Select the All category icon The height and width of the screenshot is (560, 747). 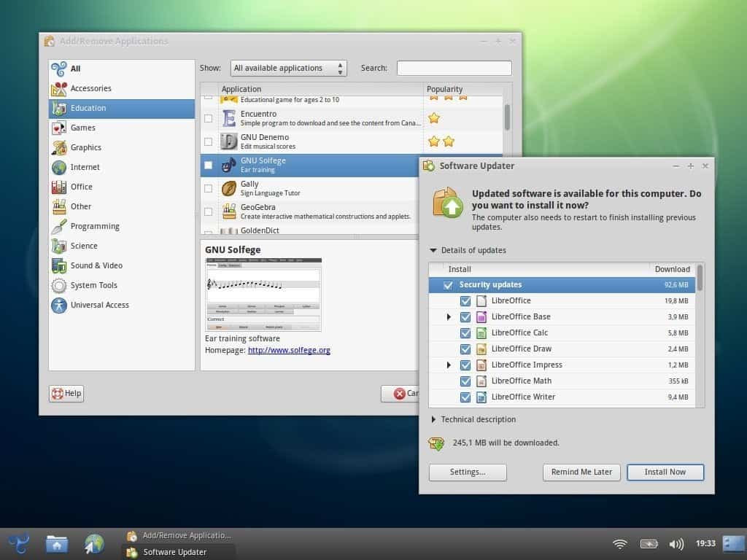[x=59, y=69]
